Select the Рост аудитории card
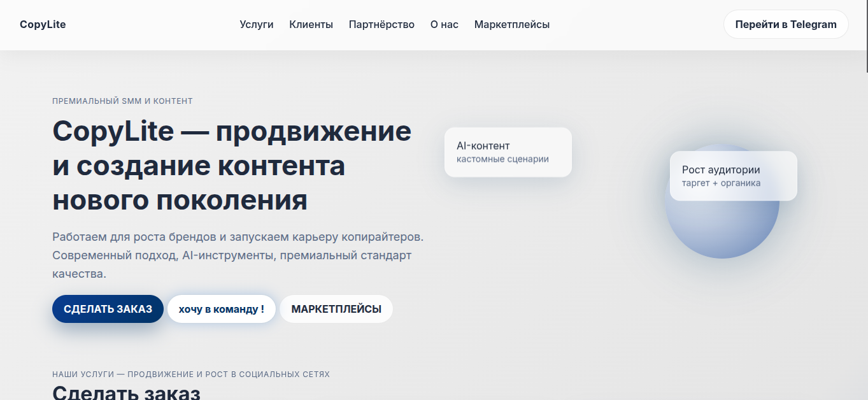The image size is (868, 400). [x=733, y=176]
